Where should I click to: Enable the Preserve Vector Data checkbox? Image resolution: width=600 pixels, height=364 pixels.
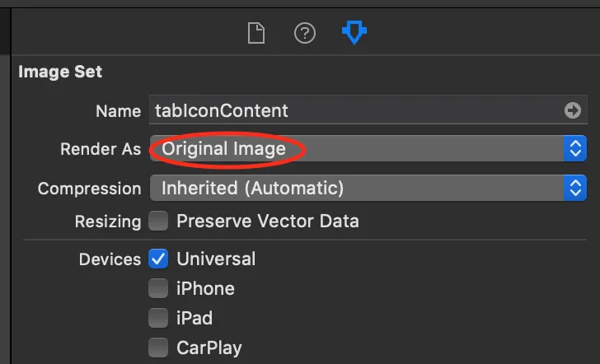pos(158,221)
